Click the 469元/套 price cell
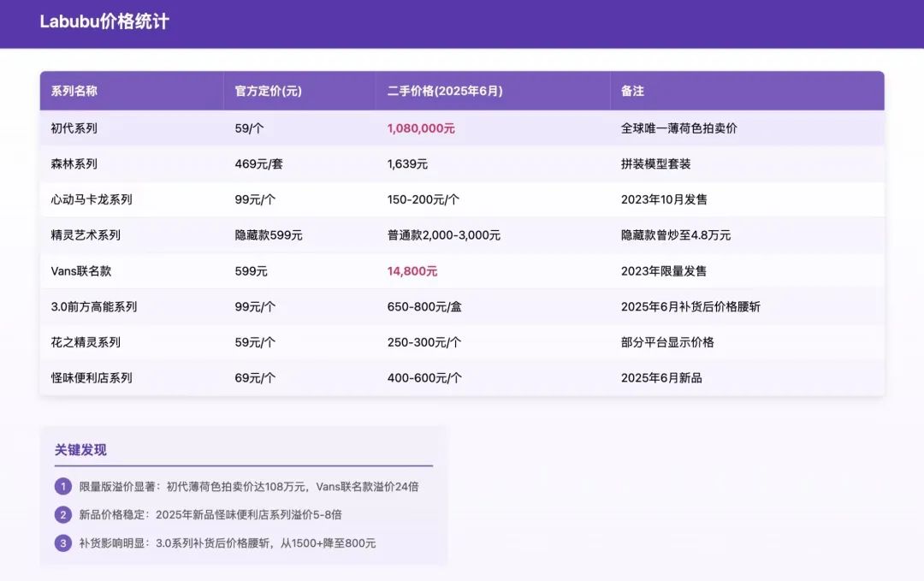This screenshot has height=581, width=924. coord(258,163)
